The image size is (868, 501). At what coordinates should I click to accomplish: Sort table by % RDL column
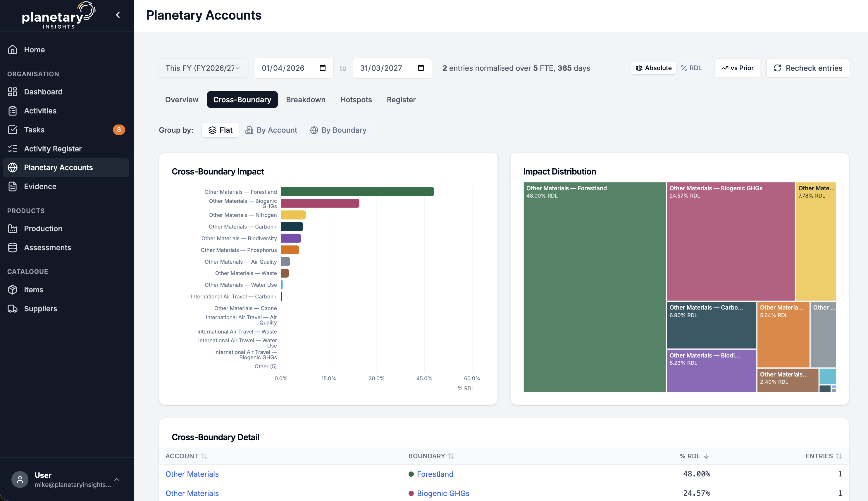[x=694, y=456]
